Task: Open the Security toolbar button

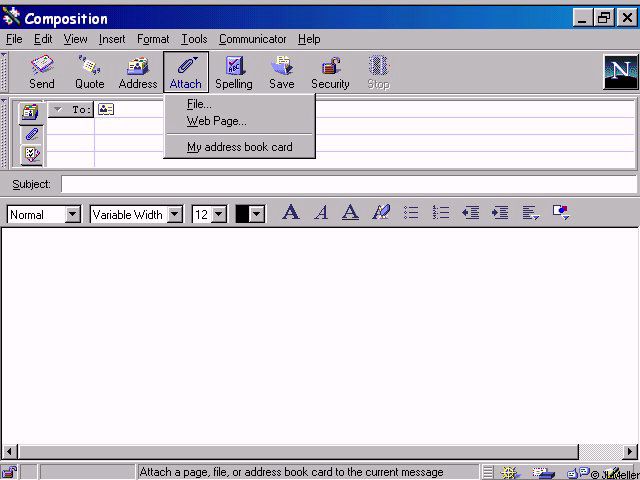Action: [330, 73]
